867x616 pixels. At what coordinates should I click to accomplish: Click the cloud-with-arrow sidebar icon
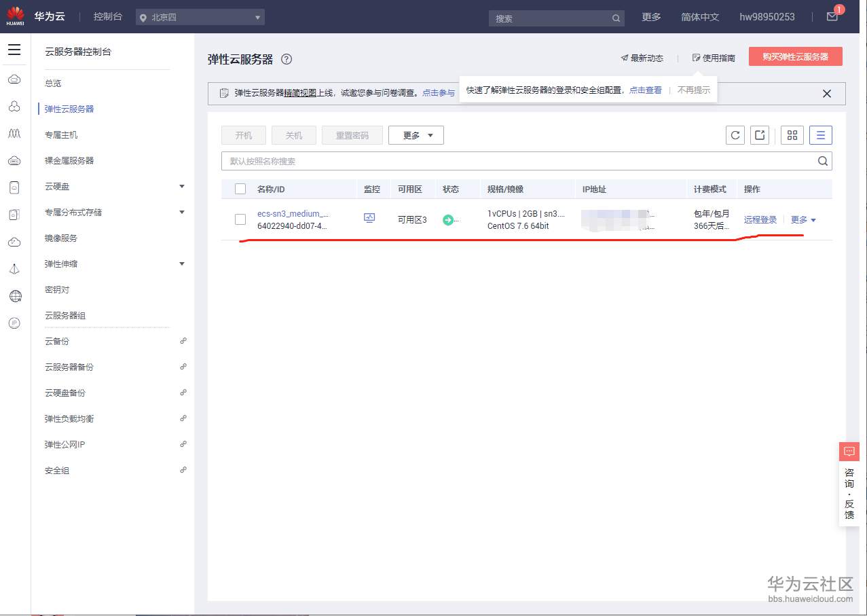pyautogui.click(x=14, y=242)
